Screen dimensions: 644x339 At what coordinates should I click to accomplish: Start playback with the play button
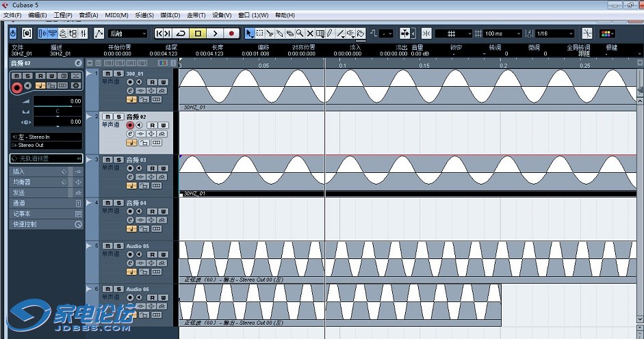pyautogui.click(x=215, y=33)
